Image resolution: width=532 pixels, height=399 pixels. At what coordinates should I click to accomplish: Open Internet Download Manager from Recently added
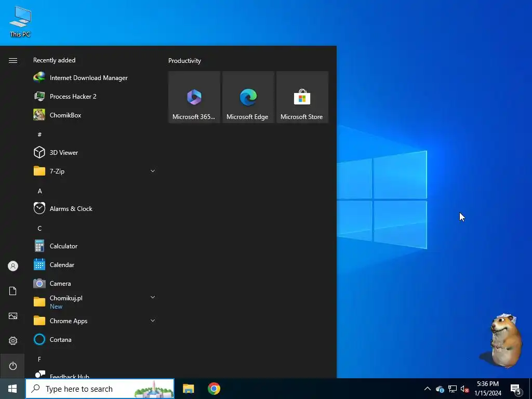click(x=95, y=78)
